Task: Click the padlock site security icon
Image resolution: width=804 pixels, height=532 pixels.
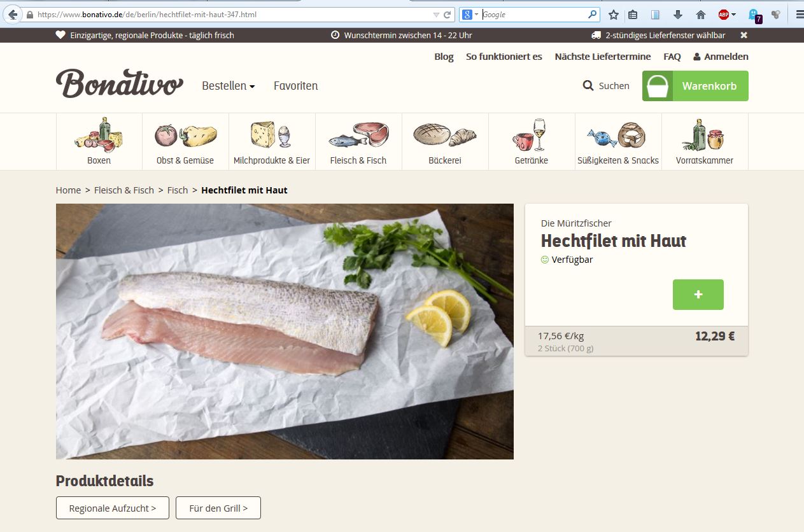Action: [x=29, y=14]
